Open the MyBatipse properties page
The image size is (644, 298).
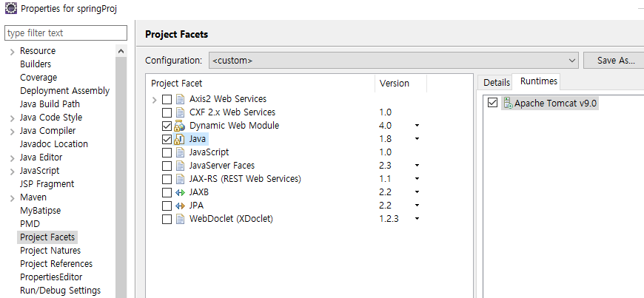pyautogui.click(x=40, y=211)
